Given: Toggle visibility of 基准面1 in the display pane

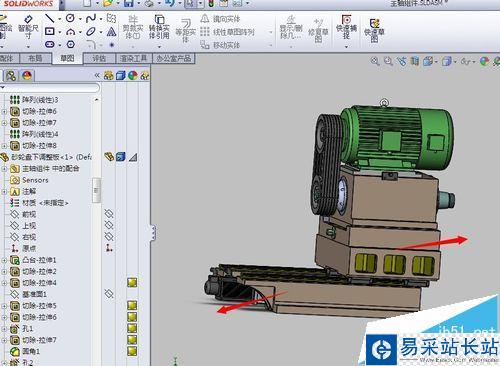Looking at the screenshot, I should tap(109, 294).
